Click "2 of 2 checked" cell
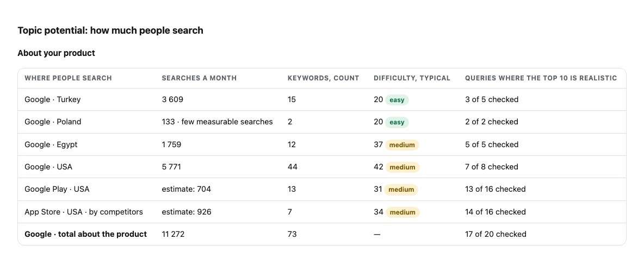 coord(492,122)
